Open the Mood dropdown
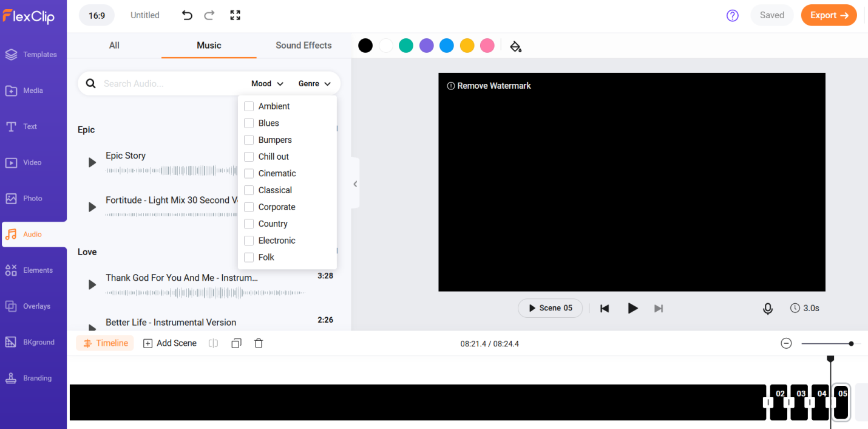Viewport: 868px width, 429px height. (267, 84)
